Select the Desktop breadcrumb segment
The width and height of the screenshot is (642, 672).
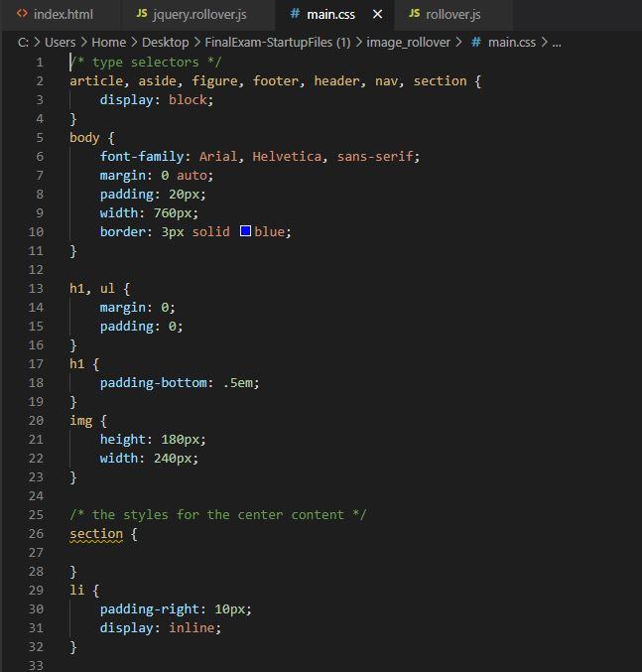(x=166, y=42)
